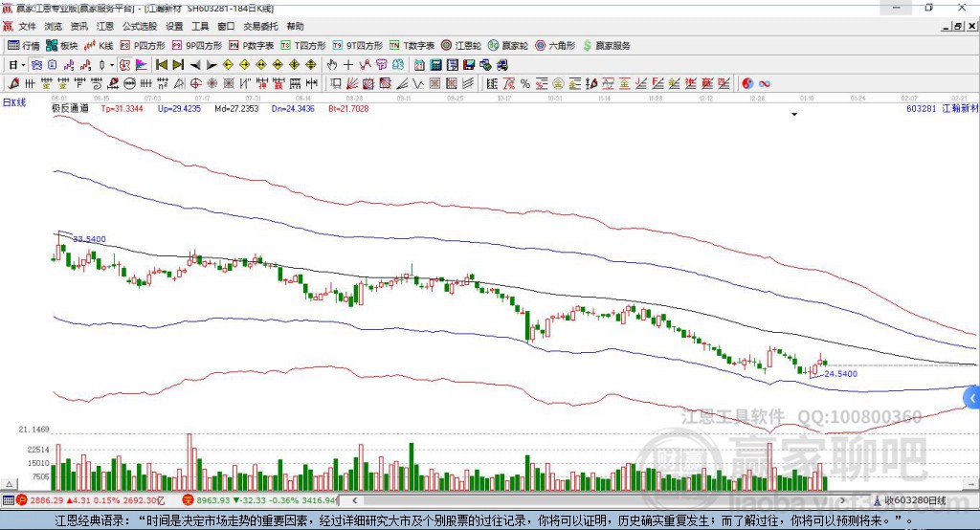Open the 江恩 menu
The height and width of the screenshot is (530, 980).
(104, 26)
